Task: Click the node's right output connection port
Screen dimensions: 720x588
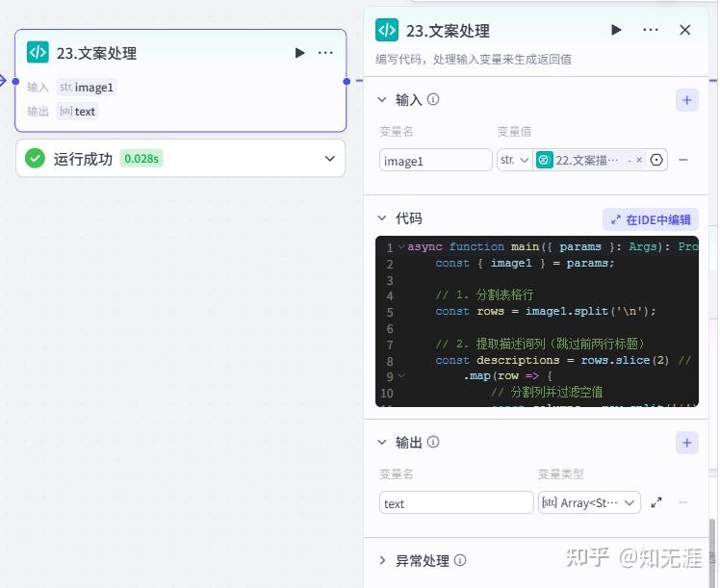Action: [347, 81]
